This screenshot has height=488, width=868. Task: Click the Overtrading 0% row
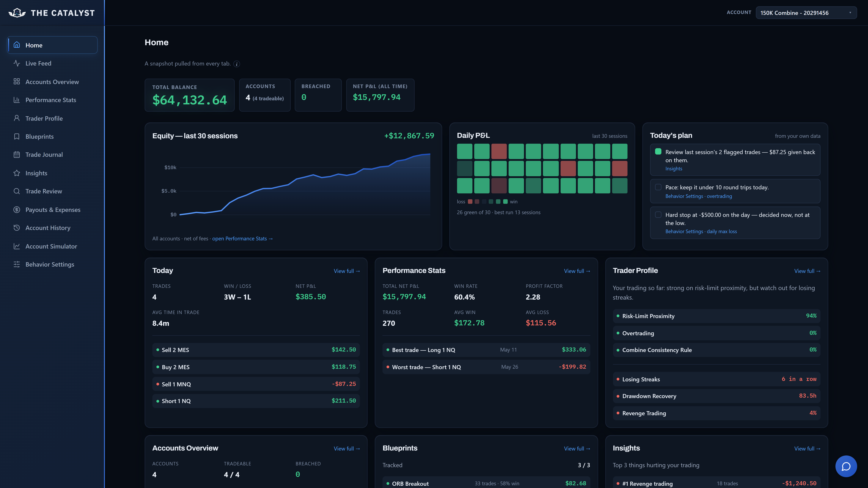point(716,333)
